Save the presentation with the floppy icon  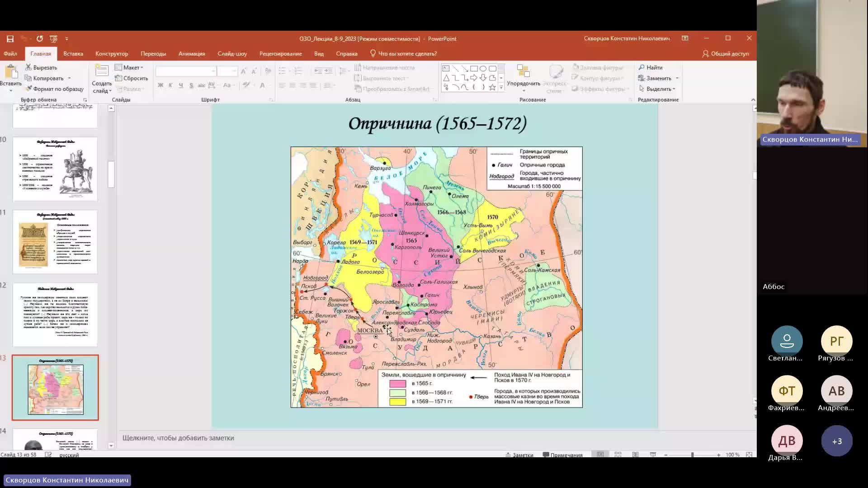10,39
